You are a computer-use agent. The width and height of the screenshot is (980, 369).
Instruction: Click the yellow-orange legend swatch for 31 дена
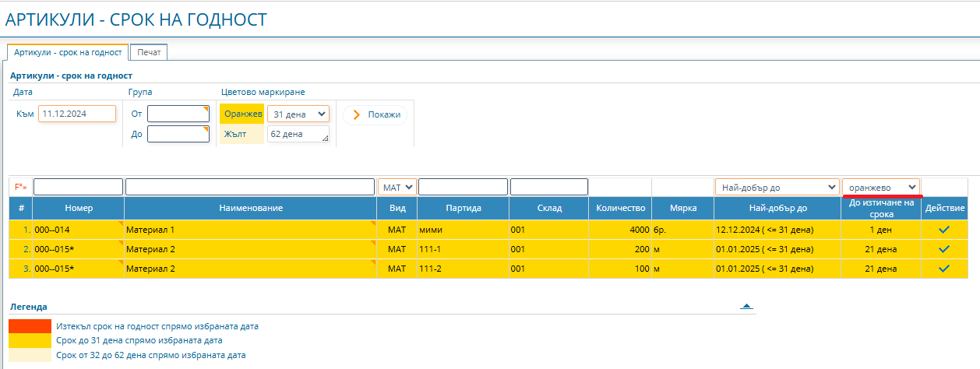coord(30,340)
